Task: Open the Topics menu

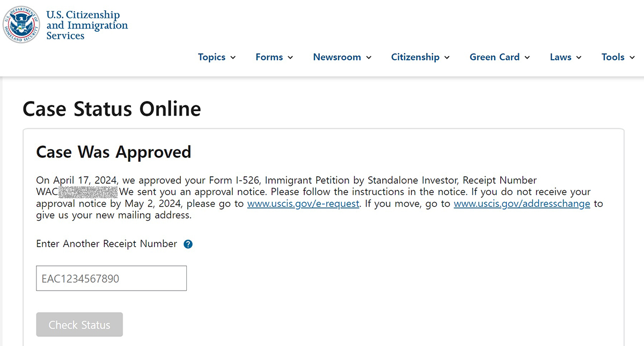Action: [x=217, y=57]
